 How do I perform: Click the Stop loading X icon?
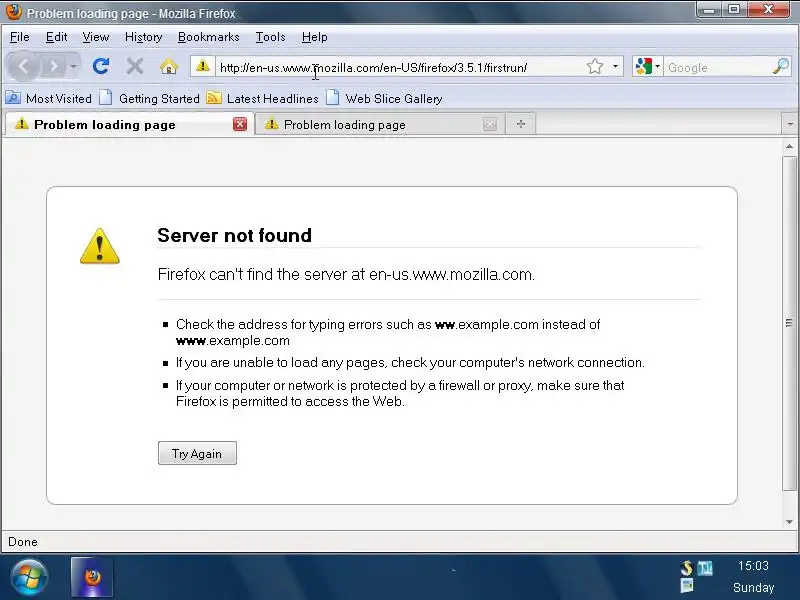click(135, 66)
